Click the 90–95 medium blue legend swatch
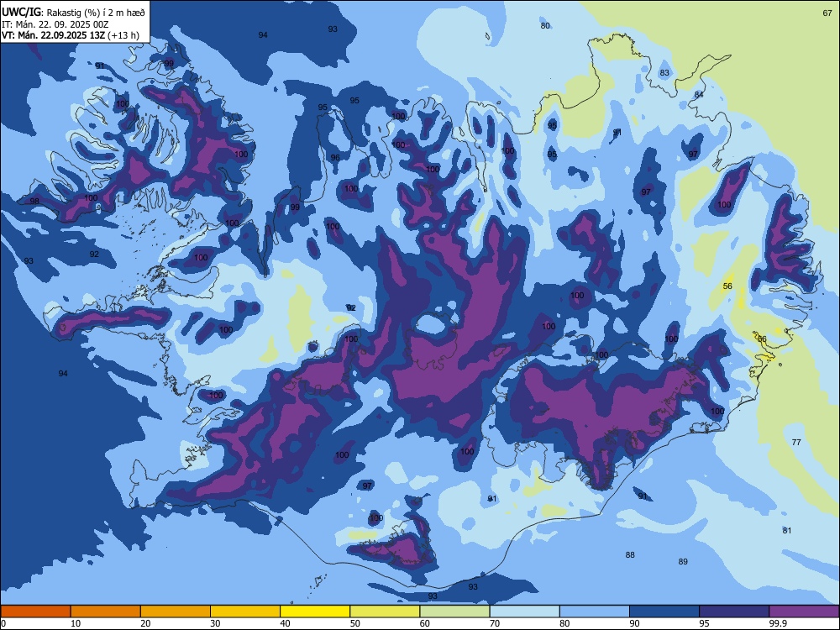Image resolution: width=840 pixels, height=630 pixels. coord(664,612)
